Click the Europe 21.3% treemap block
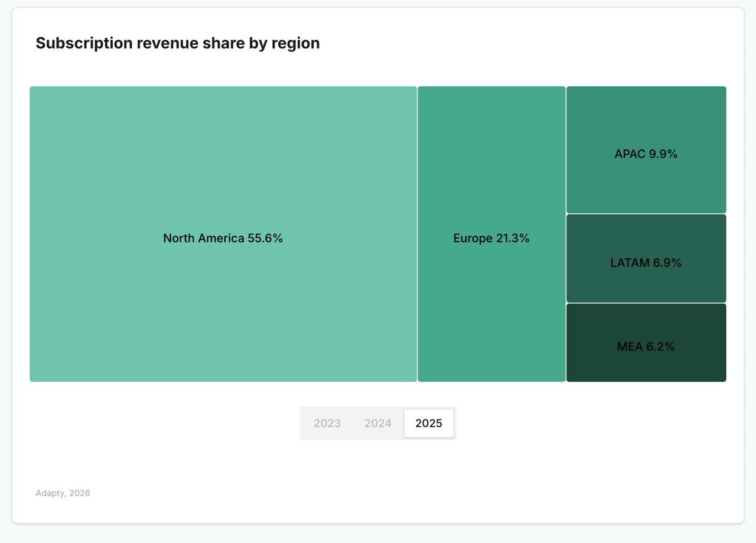Screen dimensions: 756x543 click(491, 234)
